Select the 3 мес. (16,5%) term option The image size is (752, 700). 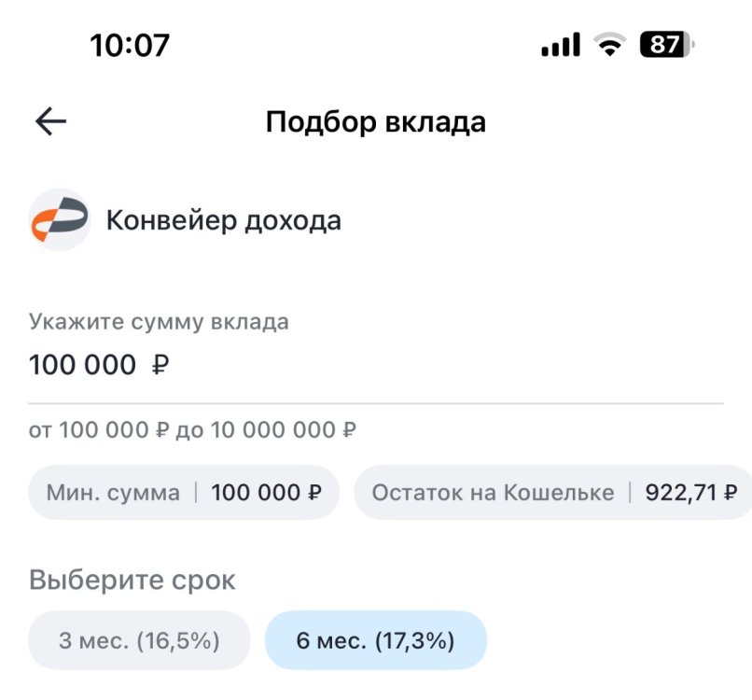(138, 639)
